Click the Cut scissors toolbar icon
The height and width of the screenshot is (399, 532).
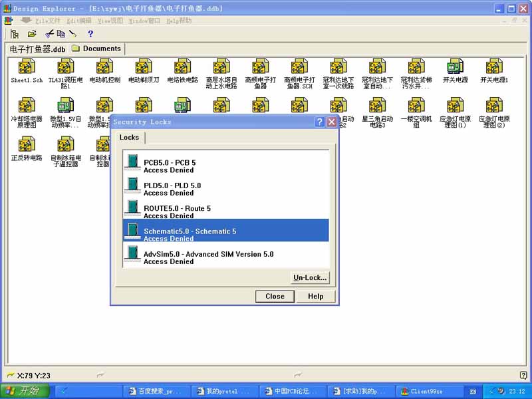pos(49,34)
